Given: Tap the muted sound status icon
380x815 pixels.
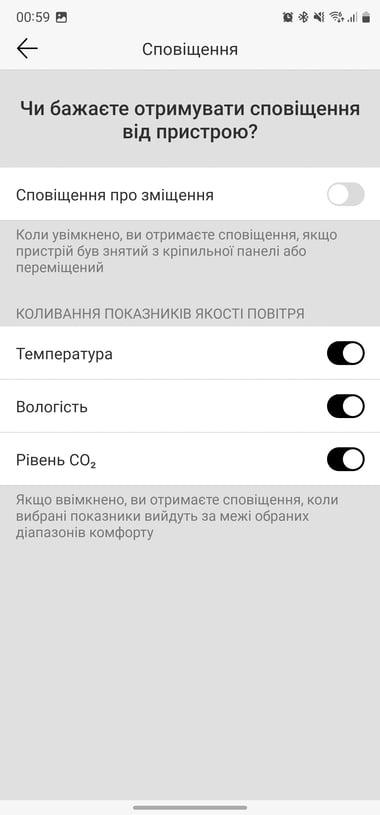Looking at the screenshot, I should (319, 17).
